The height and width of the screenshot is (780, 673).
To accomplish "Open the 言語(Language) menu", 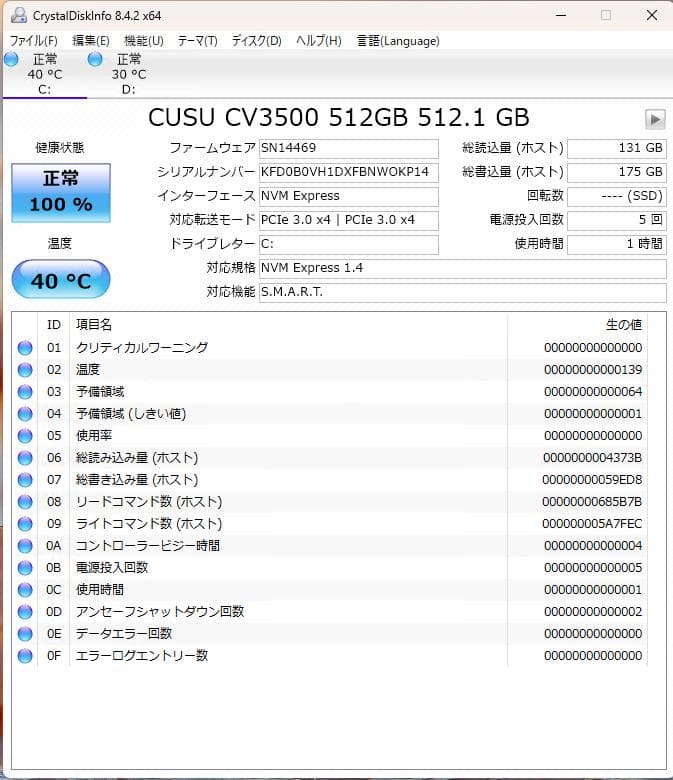I will click(x=398, y=41).
